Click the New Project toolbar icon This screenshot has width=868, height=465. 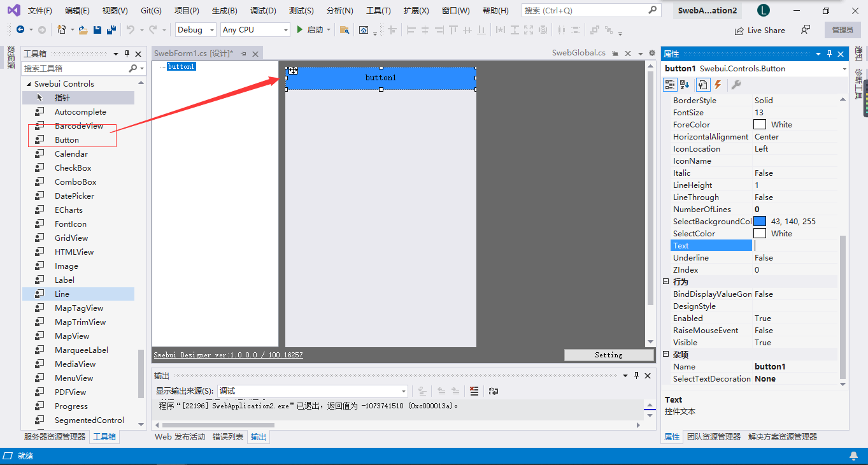pos(61,30)
